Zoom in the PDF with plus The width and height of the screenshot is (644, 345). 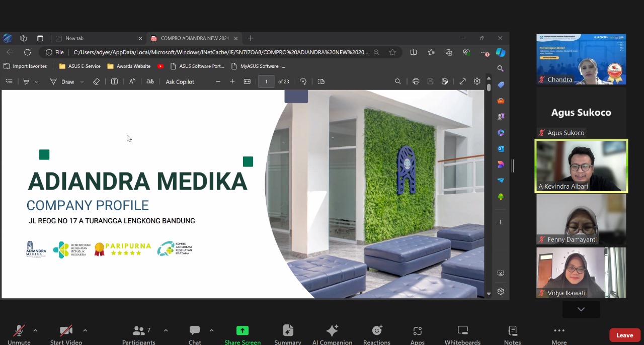[232, 81]
